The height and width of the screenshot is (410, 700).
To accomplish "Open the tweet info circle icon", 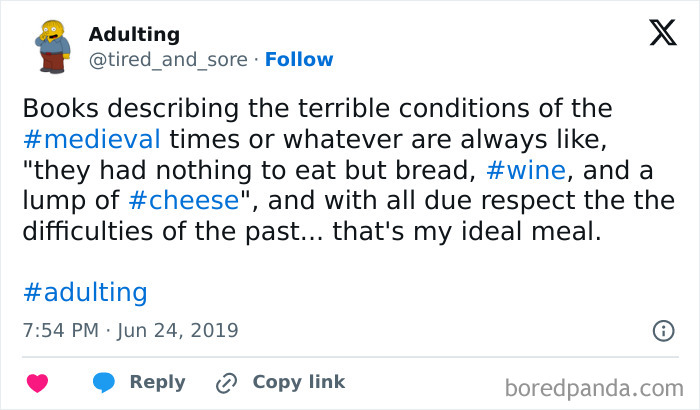I will pos(662,329).
